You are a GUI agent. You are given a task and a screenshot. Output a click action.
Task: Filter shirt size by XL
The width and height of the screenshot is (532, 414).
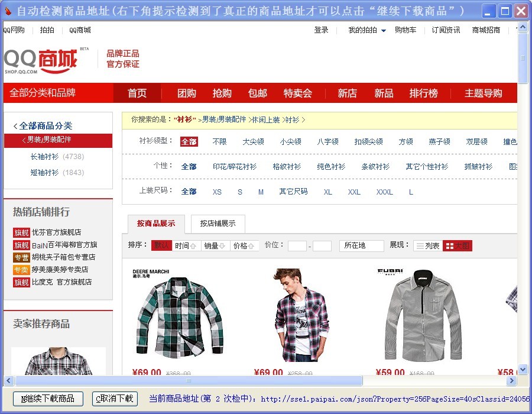click(x=328, y=192)
